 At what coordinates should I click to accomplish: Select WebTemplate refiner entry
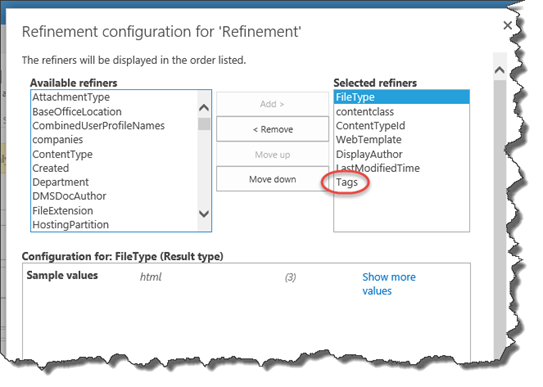[x=368, y=140]
